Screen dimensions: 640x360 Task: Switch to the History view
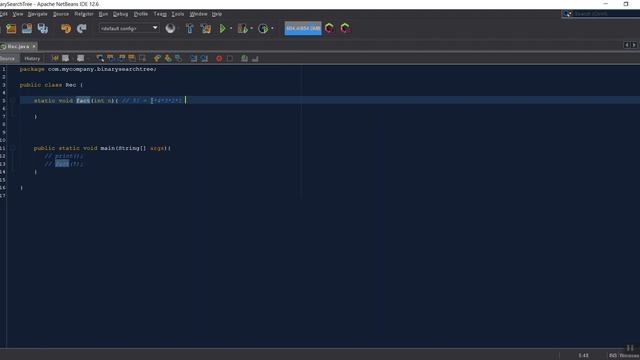(x=32, y=59)
